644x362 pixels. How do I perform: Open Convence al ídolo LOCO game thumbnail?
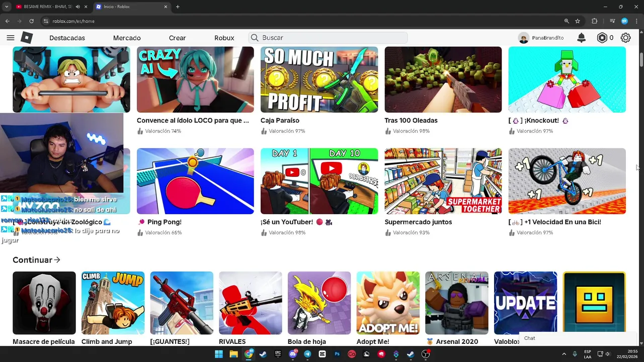(195, 79)
